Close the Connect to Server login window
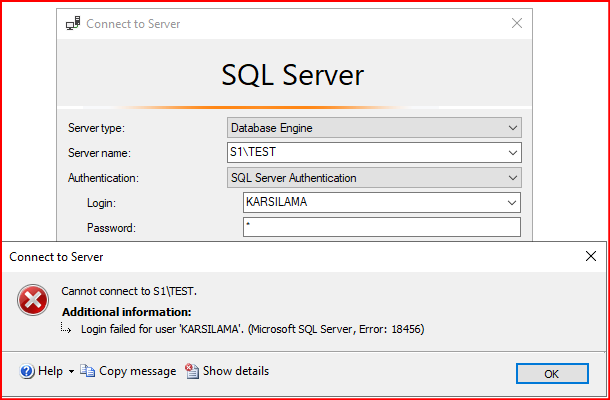The width and height of the screenshot is (610, 400). [x=517, y=24]
